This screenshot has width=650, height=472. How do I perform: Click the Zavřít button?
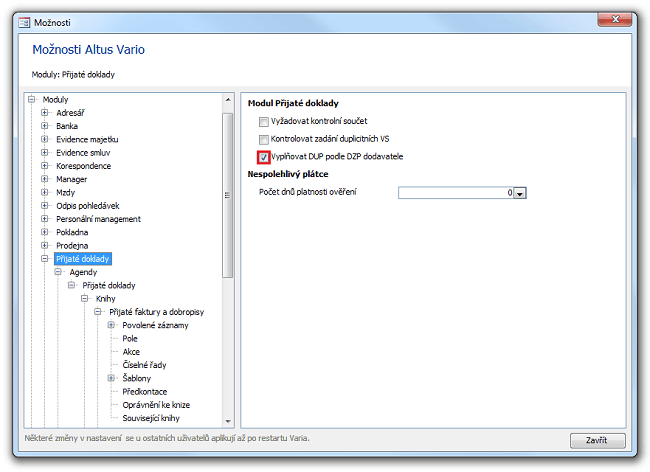click(x=597, y=440)
